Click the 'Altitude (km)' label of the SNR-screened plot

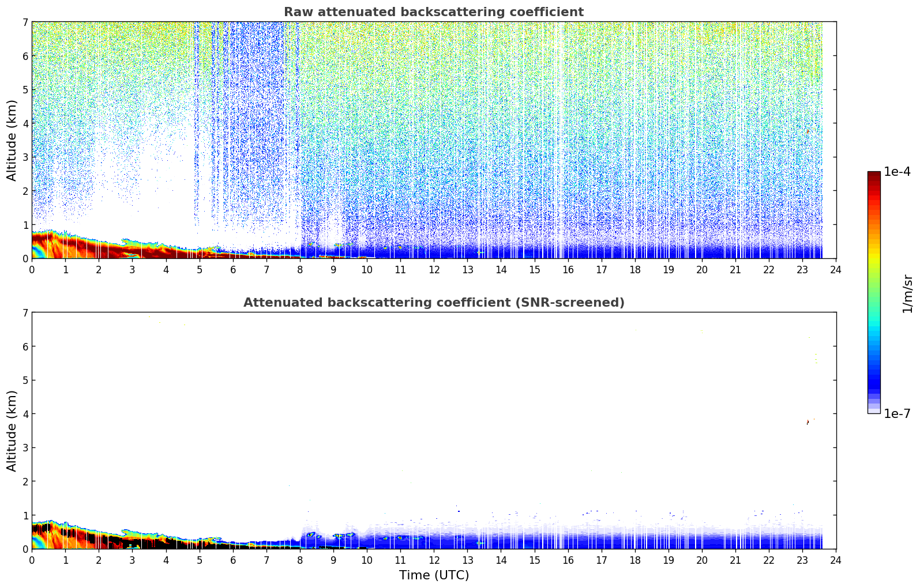coord(12,431)
